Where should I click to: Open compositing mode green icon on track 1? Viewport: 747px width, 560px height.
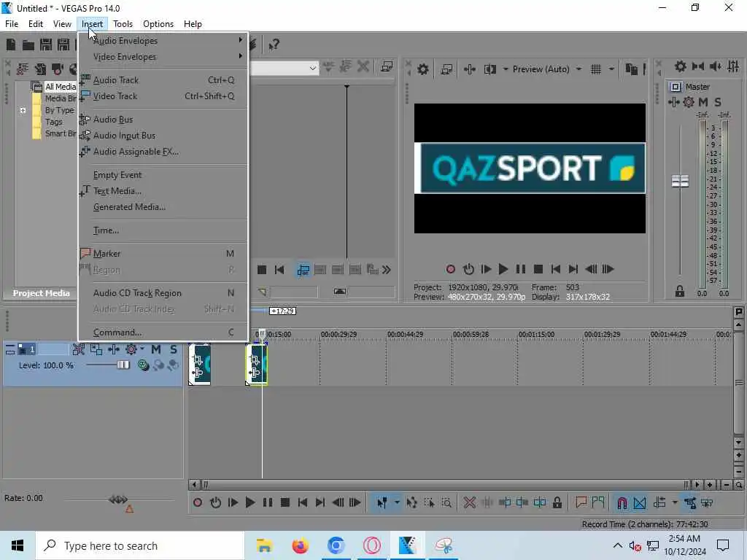click(x=143, y=365)
